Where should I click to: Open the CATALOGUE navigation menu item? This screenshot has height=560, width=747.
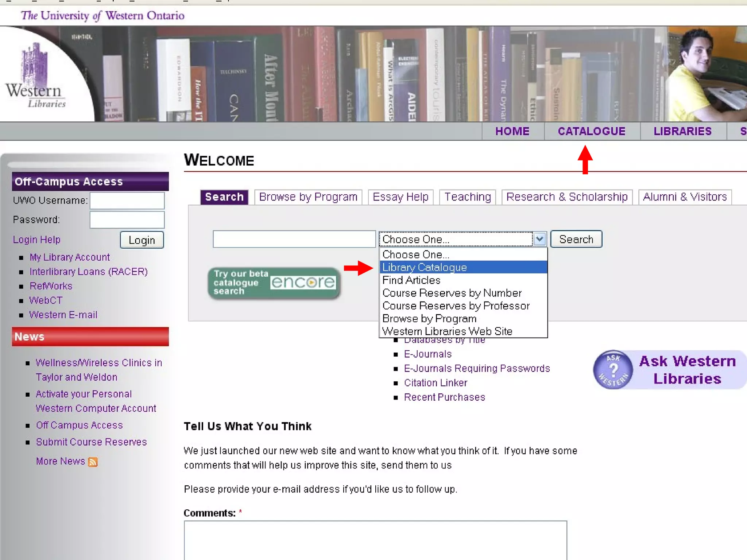point(591,131)
